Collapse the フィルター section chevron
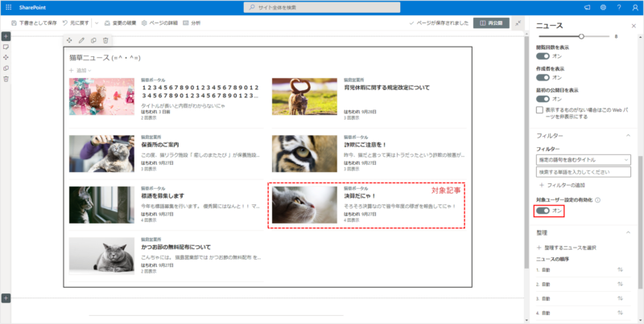The height and width of the screenshot is (324, 644). tap(627, 136)
